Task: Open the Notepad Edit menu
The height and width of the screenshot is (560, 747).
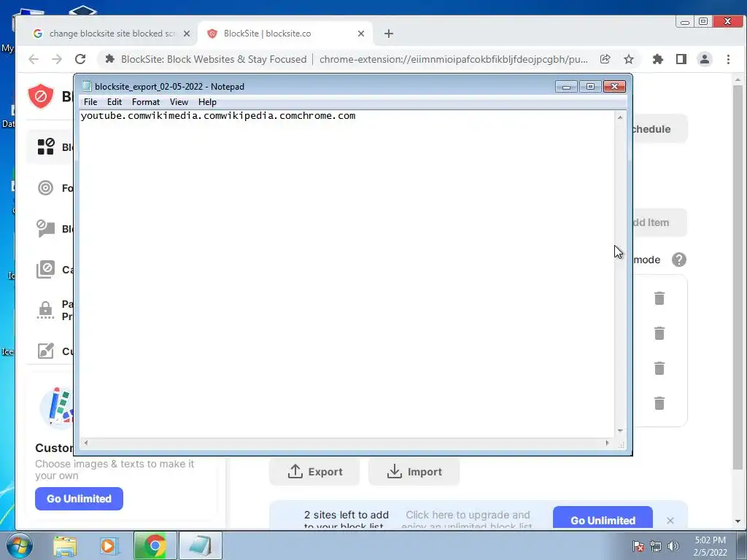Action: coord(115,102)
